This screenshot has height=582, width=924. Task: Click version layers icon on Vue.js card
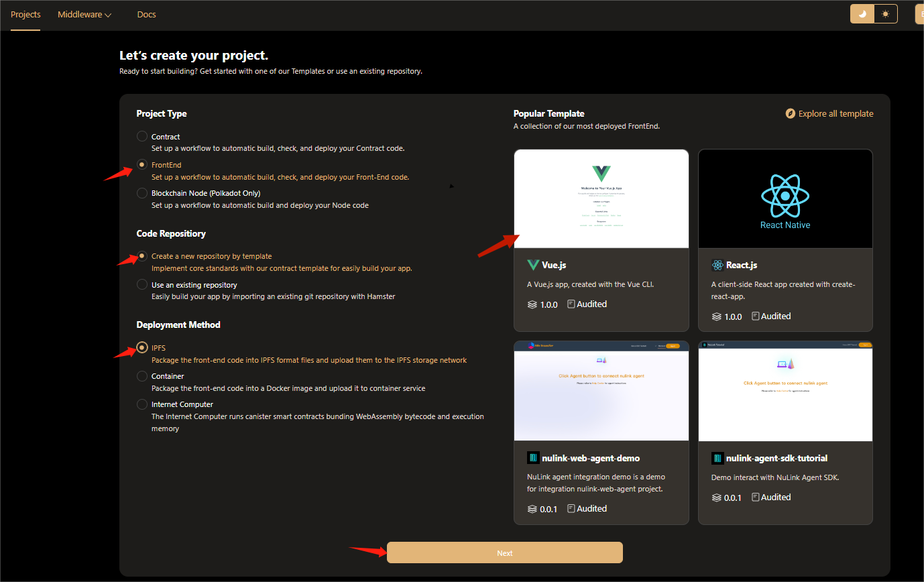(x=532, y=304)
